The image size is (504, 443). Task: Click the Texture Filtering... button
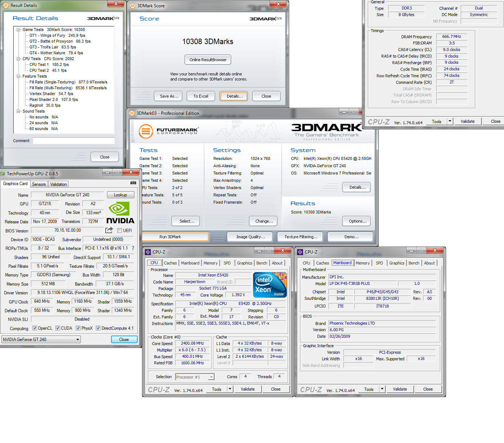point(300,237)
